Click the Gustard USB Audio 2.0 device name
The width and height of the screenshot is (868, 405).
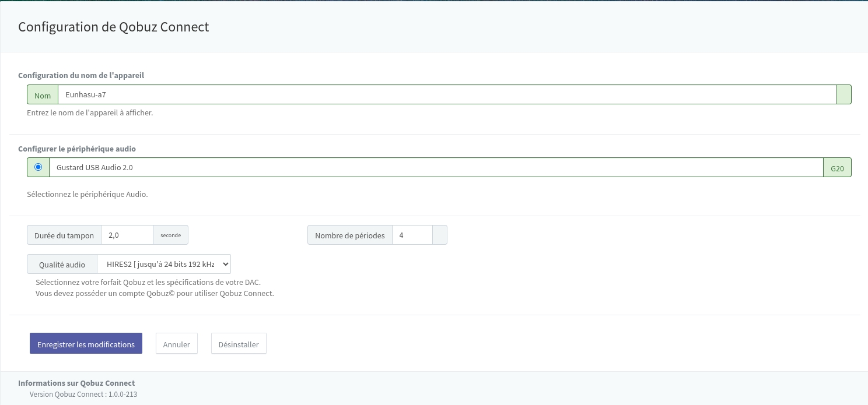94,167
